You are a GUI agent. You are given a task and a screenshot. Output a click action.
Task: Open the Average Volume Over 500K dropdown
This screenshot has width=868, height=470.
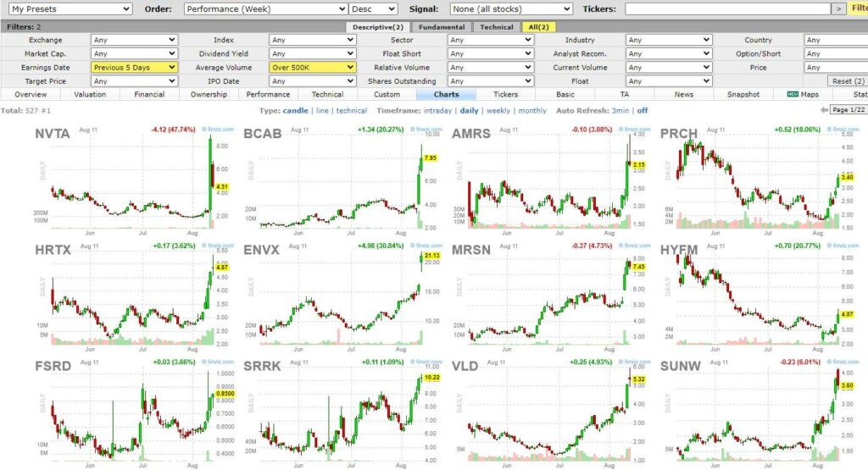(312, 68)
